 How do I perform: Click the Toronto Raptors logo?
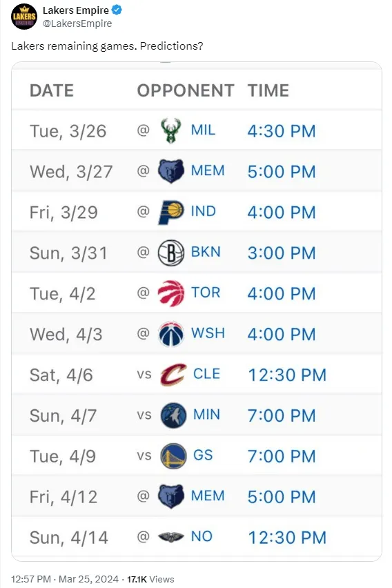171,293
